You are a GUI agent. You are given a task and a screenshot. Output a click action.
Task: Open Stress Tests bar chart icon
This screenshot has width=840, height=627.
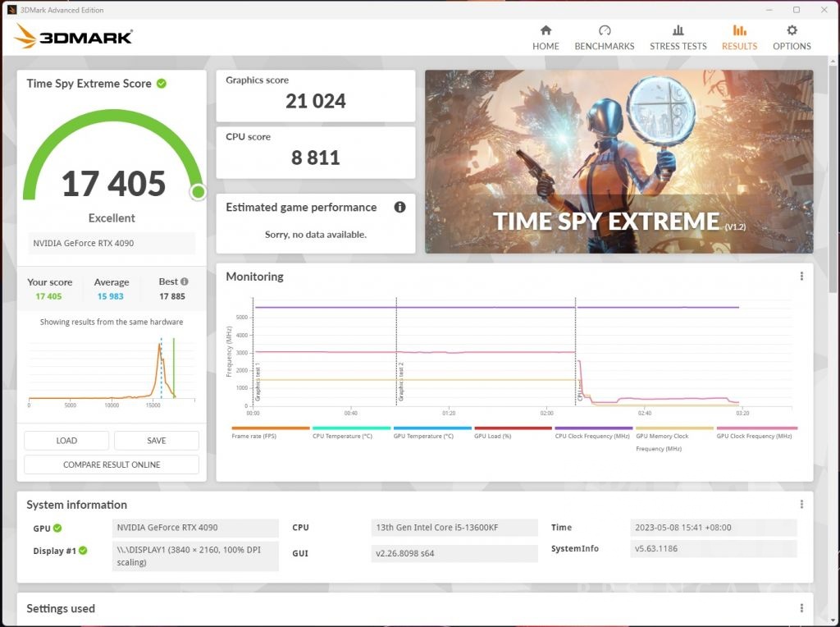pyautogui.click(x=678, y=30)
